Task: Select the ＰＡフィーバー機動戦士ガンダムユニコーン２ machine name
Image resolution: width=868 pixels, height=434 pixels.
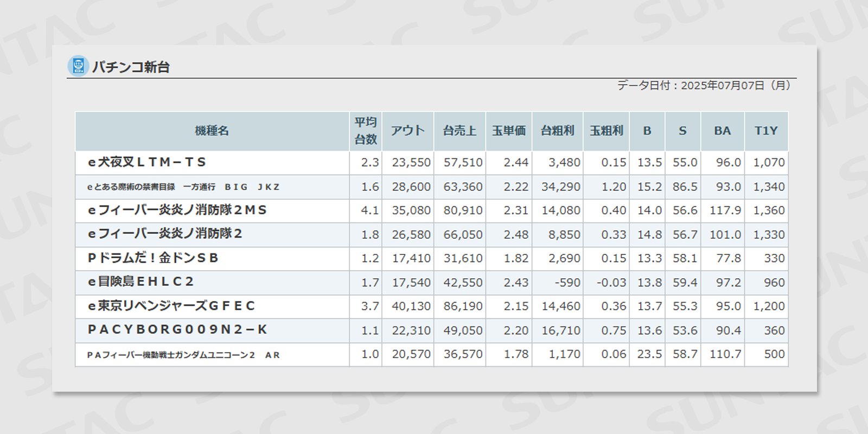Action: click(183, 355)
